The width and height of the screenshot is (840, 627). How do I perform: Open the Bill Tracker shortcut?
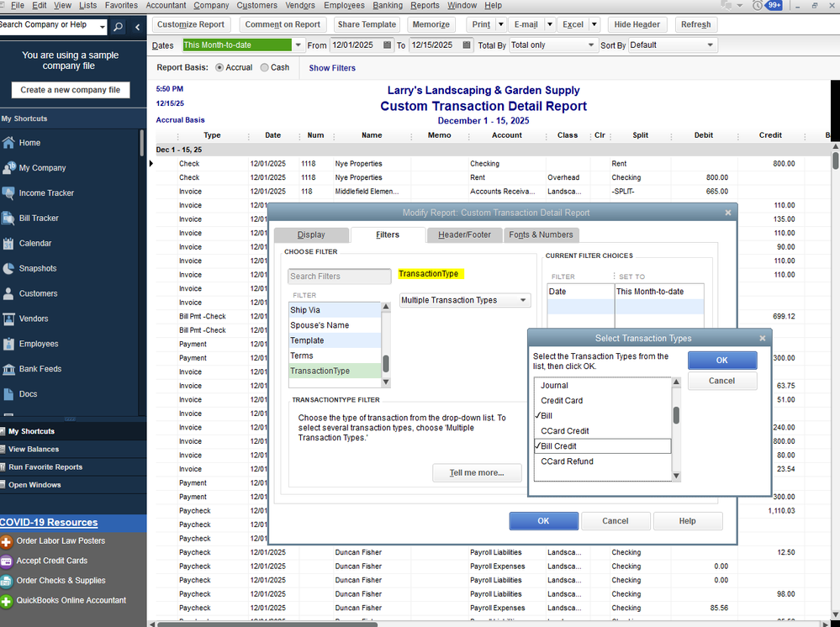[39, 219]
